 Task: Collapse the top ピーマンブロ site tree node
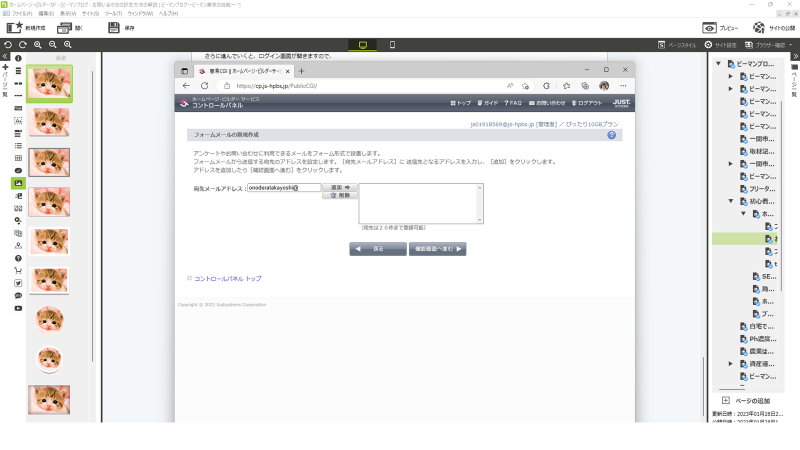click(719, 63)
